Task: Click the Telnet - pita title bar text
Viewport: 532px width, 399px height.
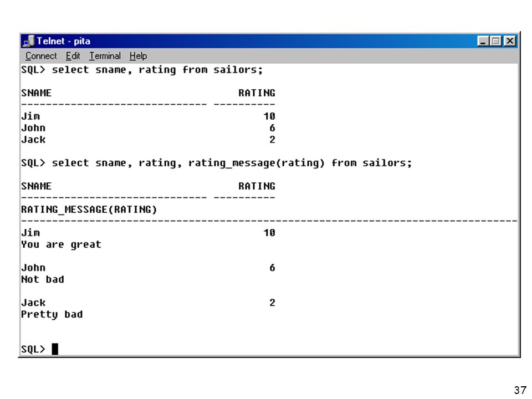Action: coord(63,42)
